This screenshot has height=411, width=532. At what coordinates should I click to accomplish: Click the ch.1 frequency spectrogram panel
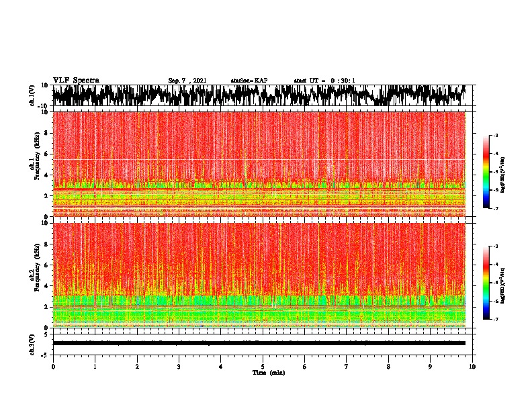click(x=263, y=164)
